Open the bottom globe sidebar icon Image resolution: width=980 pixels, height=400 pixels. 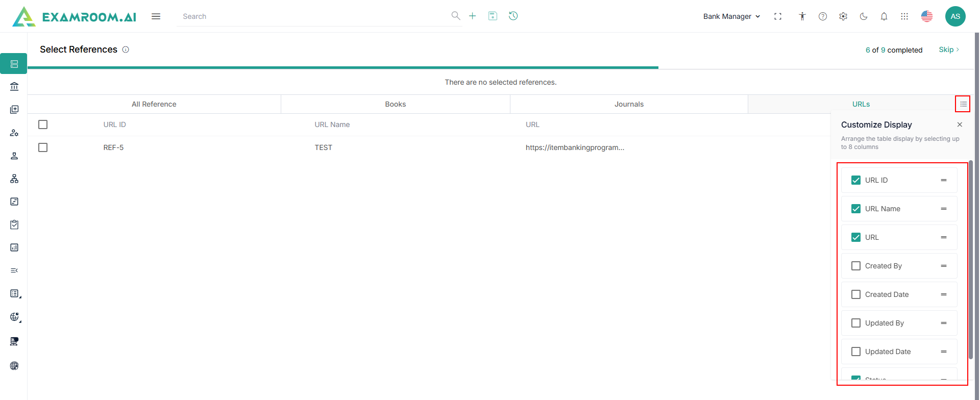pos(14,366)
